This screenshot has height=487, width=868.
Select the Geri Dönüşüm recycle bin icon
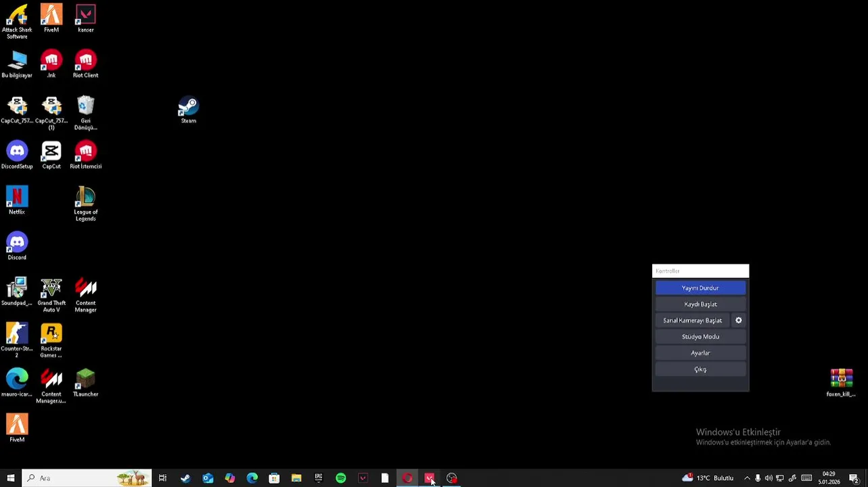86,113
